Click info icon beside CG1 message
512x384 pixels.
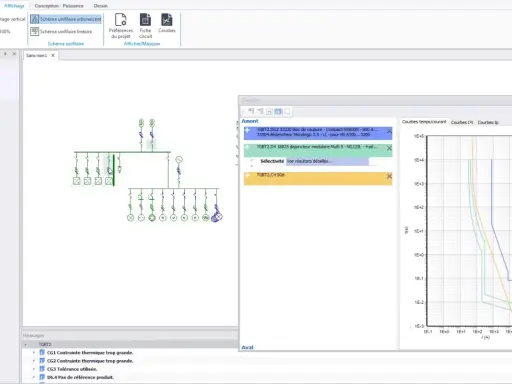pos(42,352)
